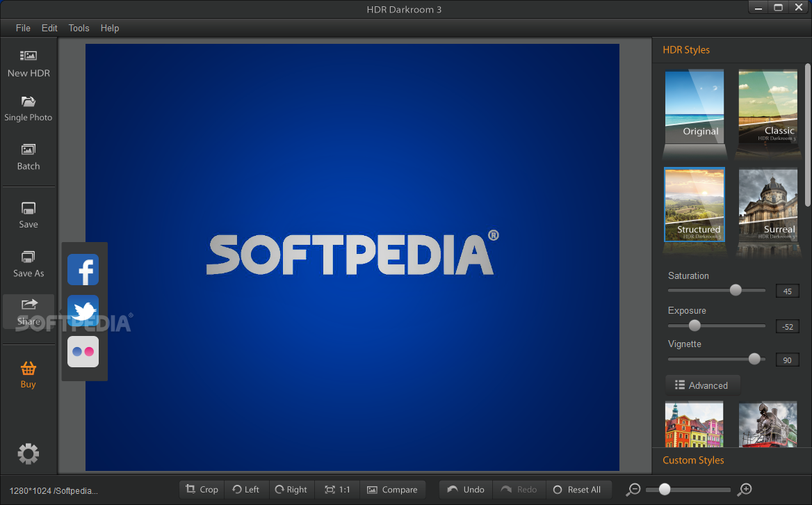Select the steam locomotive style thumbnail
The image size is (812, 505).
click(x=768, y=425)
